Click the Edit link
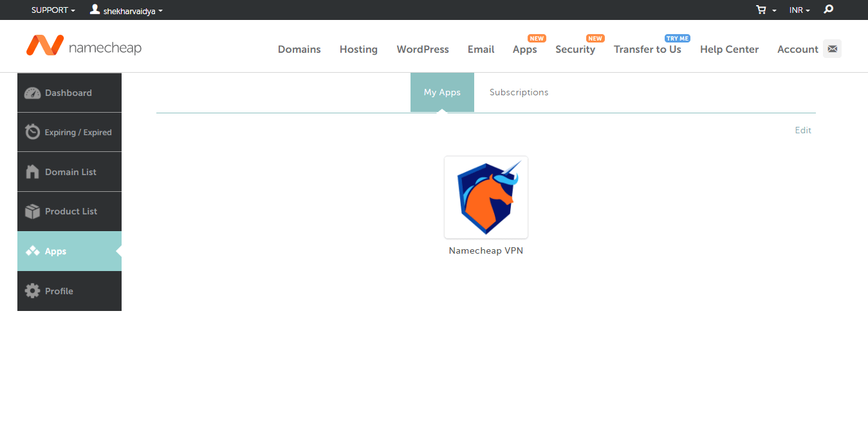This screenshot has height=423, width=868. [803, 130]
